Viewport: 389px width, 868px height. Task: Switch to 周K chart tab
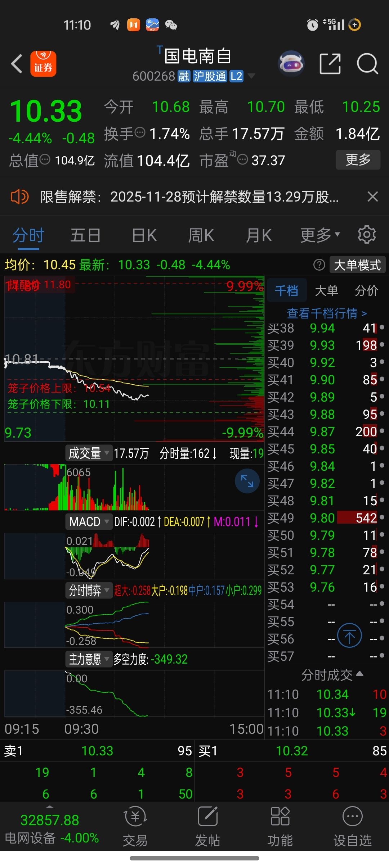(201, 235)
